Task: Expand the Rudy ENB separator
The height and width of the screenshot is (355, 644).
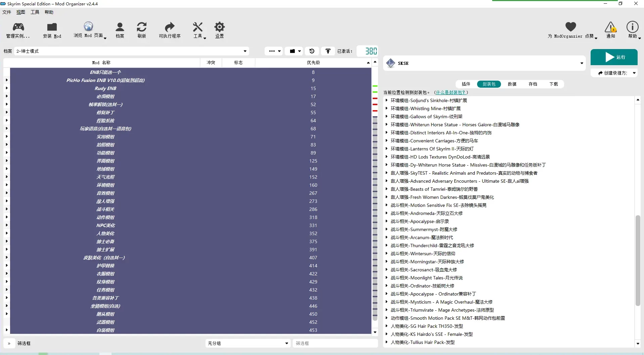Action: tap(6, 88)
